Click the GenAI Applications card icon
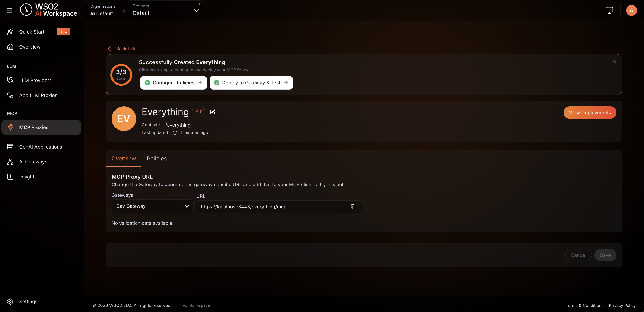This screenshot has width=644, height=312. click(x=10, y=147)
